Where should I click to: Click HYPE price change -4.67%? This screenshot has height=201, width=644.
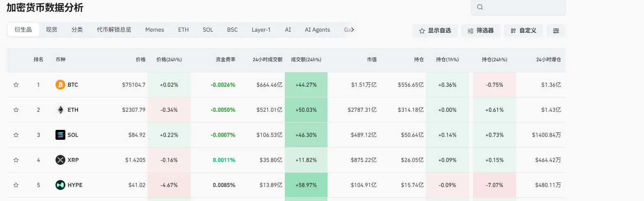169,185
